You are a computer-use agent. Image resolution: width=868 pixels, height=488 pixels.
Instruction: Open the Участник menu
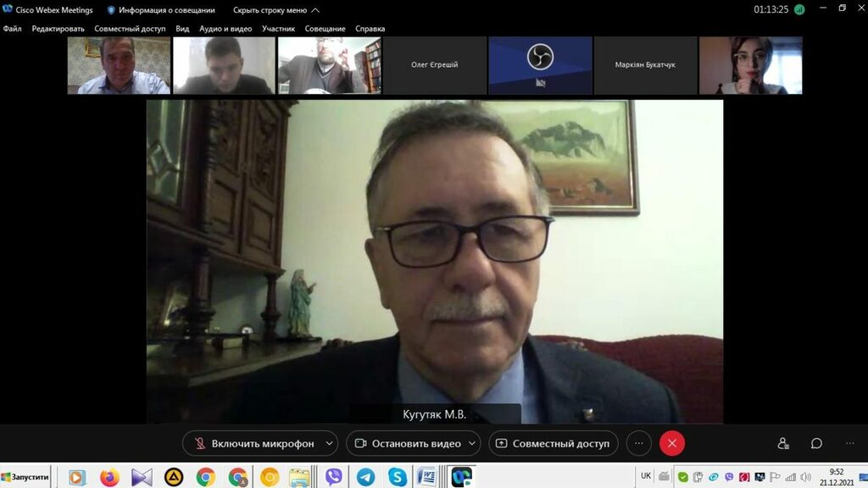pos(278,29)
